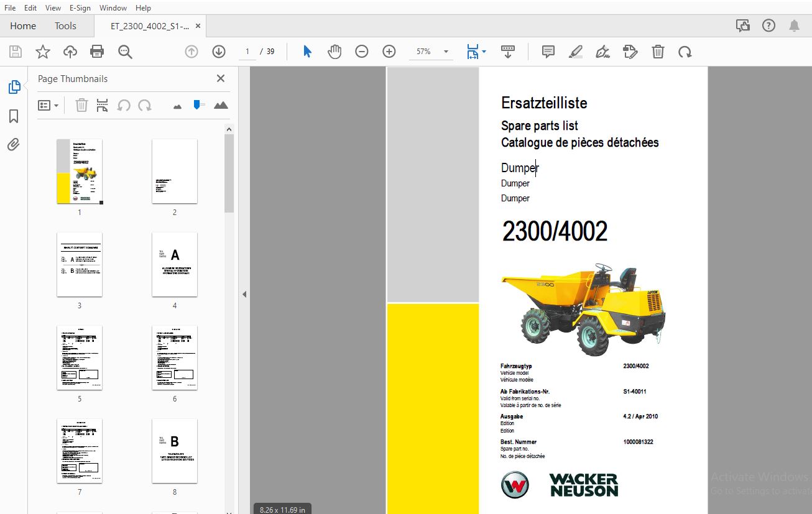
Task: Select the Highlight text tool
Action: 576,52
